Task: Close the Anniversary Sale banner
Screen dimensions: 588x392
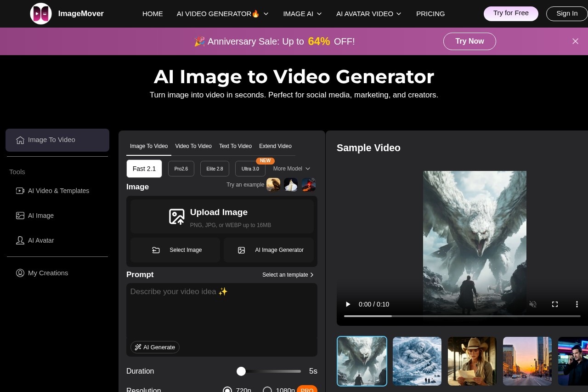Action: tap(575, 41)
